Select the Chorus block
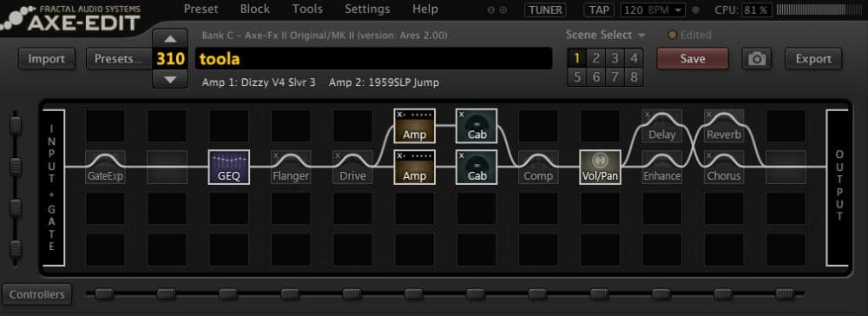 724,168
